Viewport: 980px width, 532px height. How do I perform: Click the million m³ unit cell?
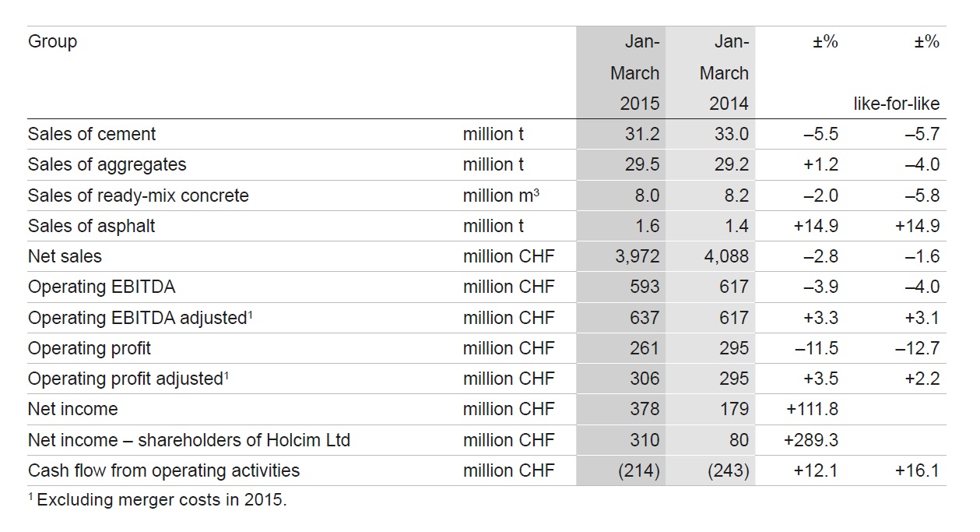(501, 196)
